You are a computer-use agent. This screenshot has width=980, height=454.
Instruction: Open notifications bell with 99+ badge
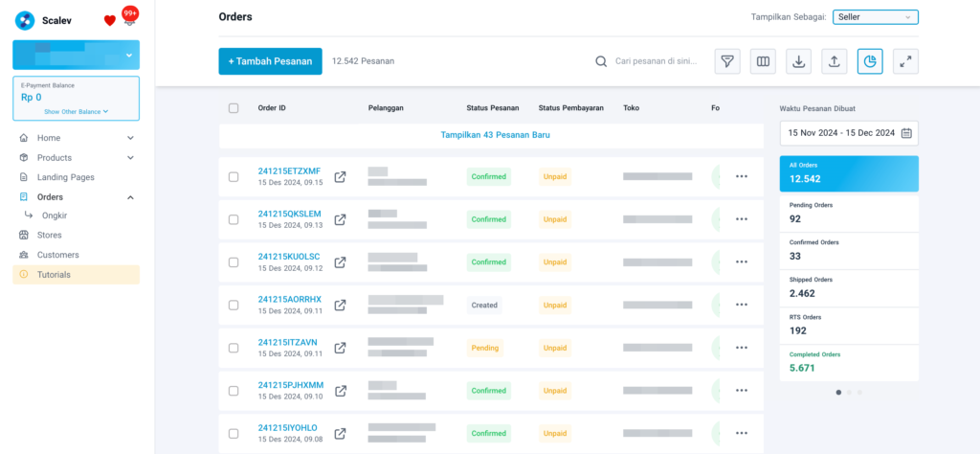tap(129, 17)
